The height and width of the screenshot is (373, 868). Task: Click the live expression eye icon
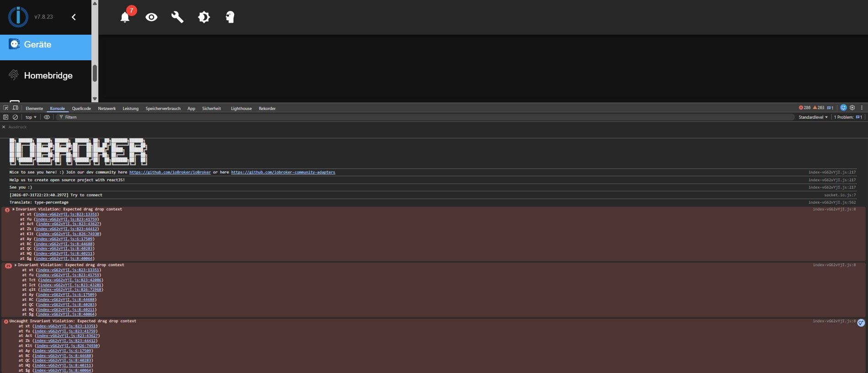click(47, 117)
